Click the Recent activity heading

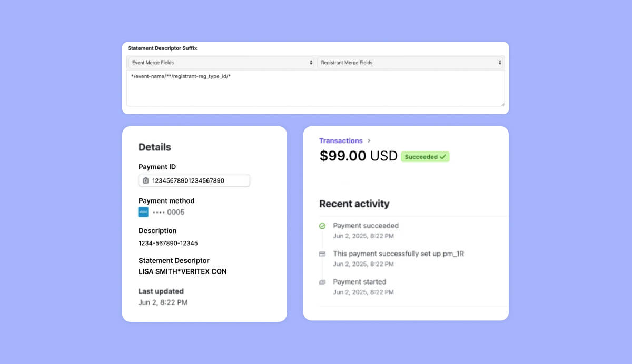tap(354, 204)
